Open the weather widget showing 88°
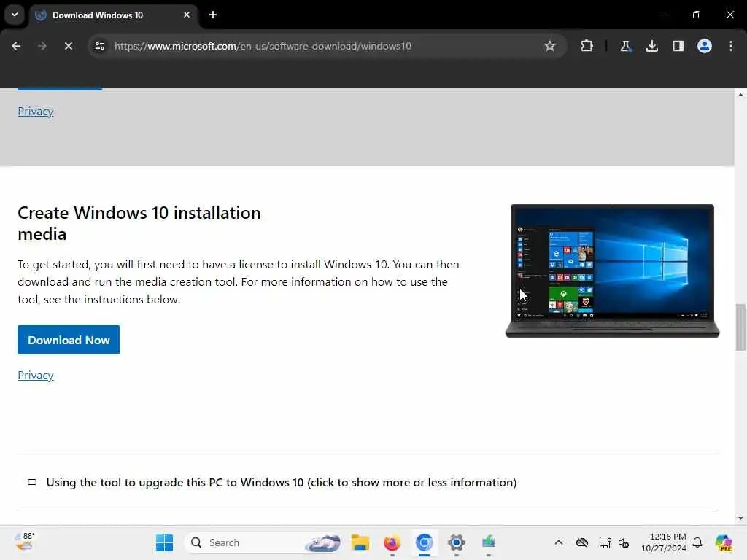This screenshot has width=747, height=560. click(x=25, y=542)
